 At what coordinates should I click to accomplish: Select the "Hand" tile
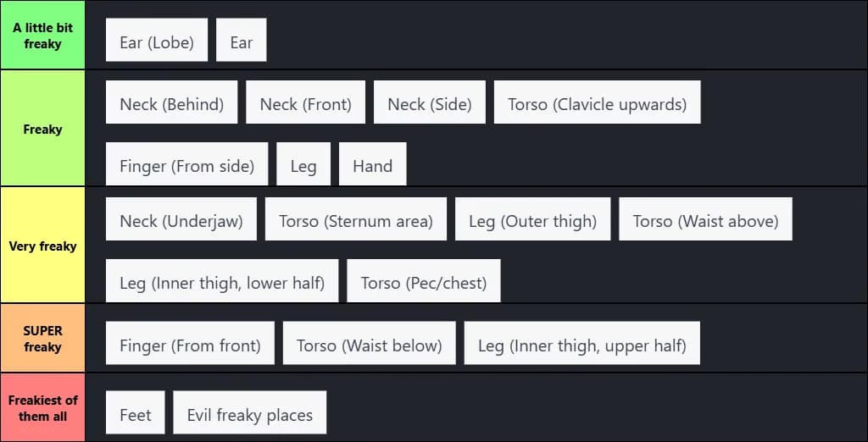pyautogui.click(x=372, y=164)
